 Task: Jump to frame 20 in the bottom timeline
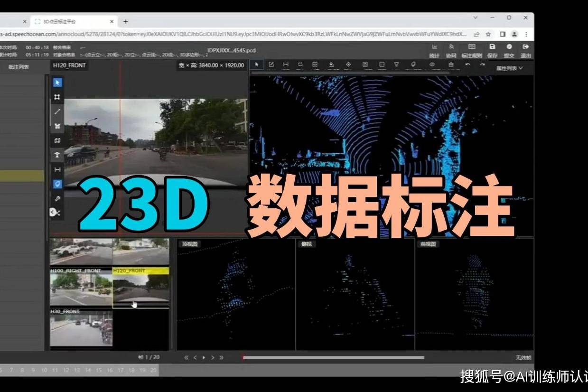[x=153, y=370]
